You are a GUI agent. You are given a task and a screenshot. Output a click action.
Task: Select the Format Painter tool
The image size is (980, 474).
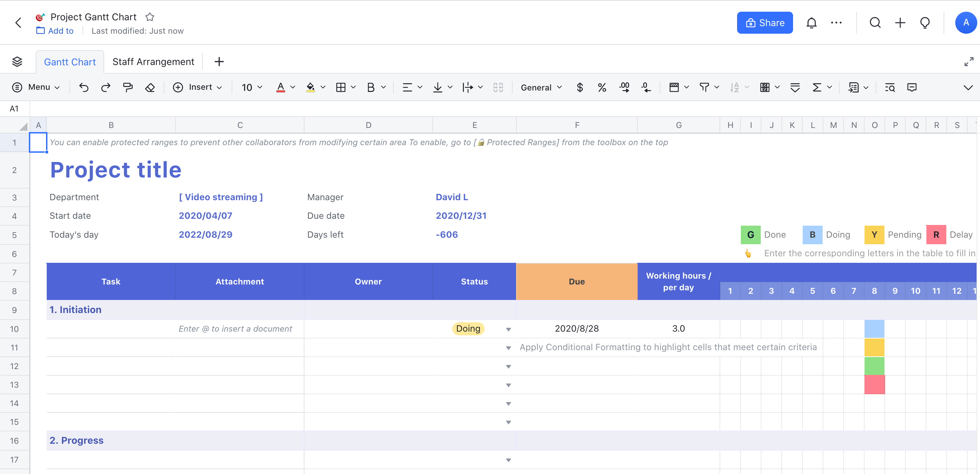128,87
